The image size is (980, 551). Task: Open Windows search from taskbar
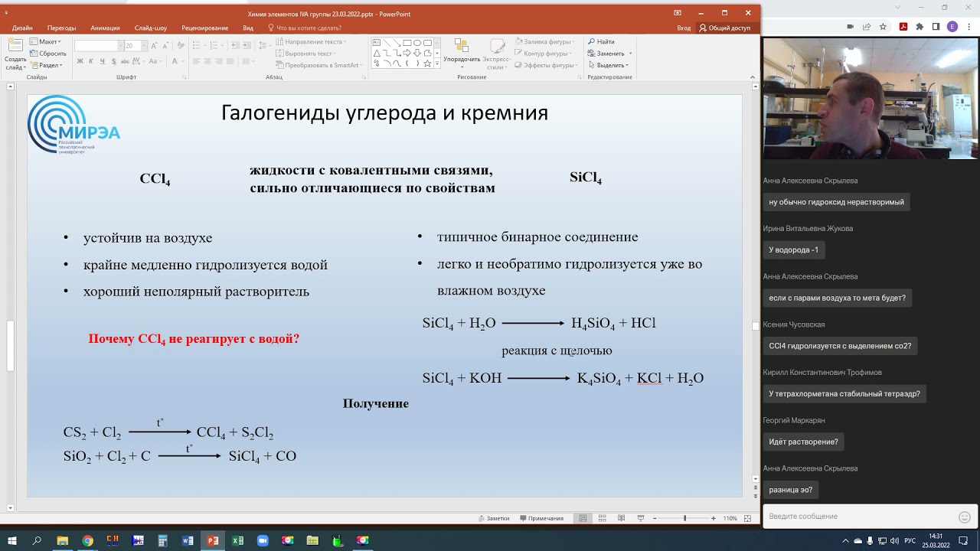point(37,540)
